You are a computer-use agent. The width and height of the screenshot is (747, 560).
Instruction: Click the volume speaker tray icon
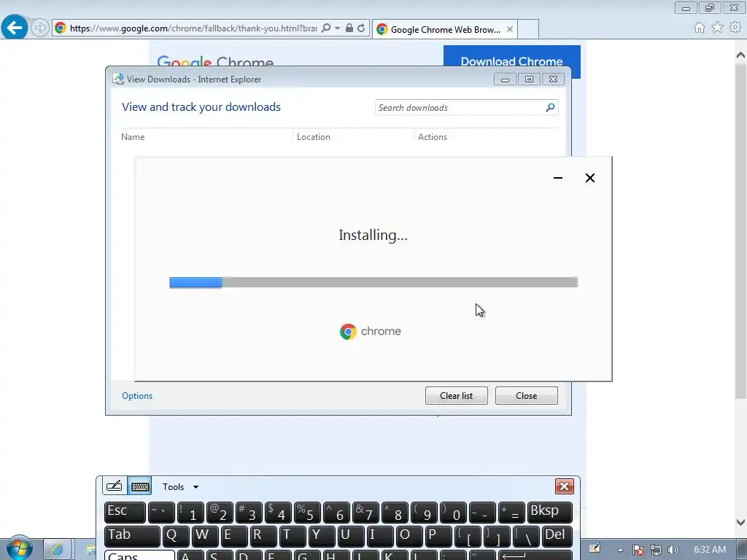[x=673, y=550]
